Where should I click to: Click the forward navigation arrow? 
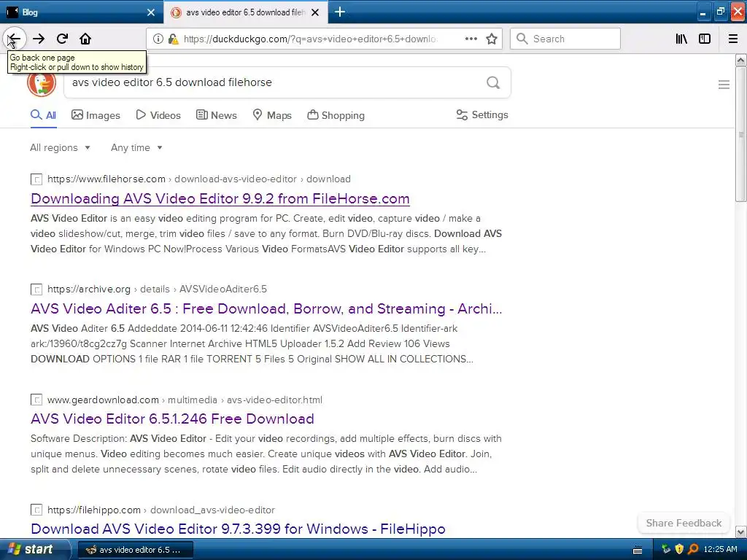(39, 39)
